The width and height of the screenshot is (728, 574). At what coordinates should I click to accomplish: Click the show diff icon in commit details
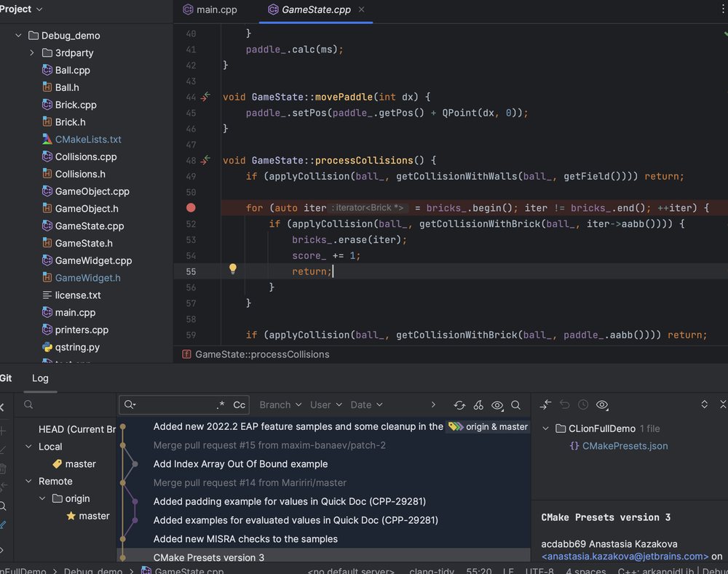coord(545,404)
